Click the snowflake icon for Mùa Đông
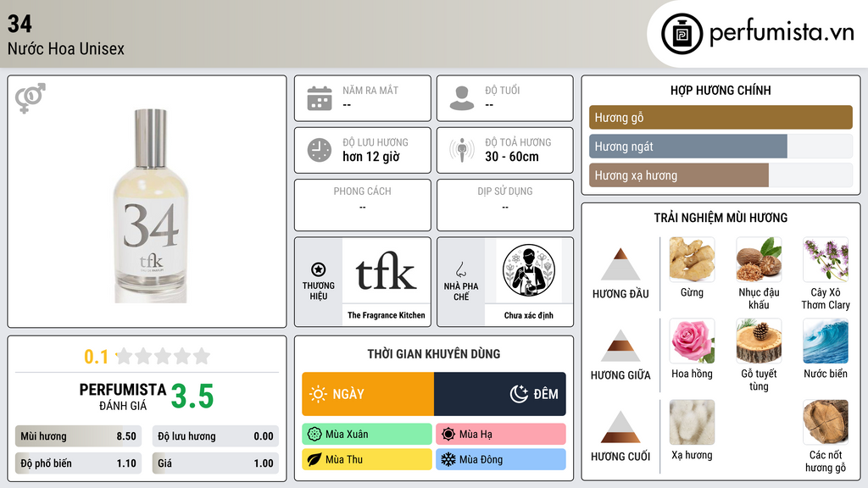This screenshot has width=868, height=488. 448,459
